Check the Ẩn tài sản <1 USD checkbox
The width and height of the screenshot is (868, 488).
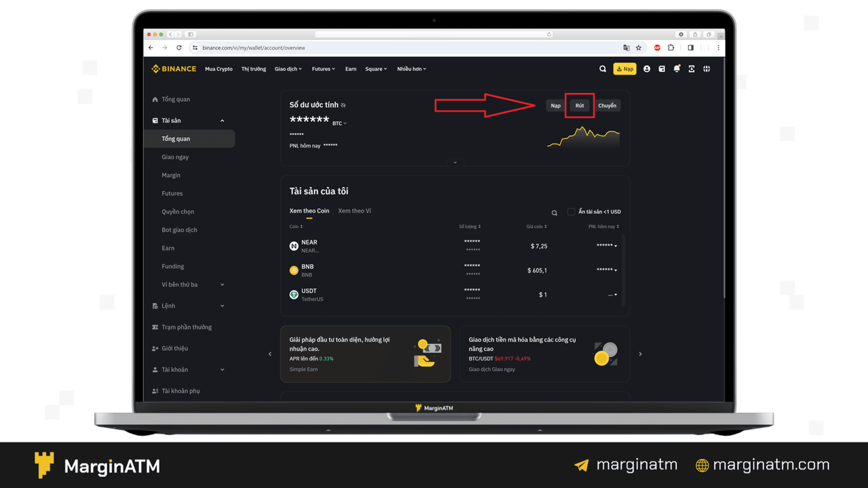point(571,211)
